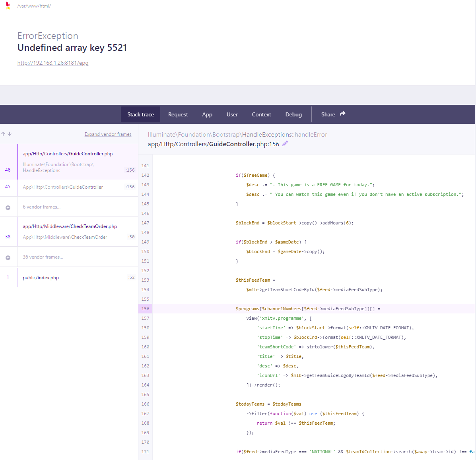Open the 192.168.1.26:8181/epg URL link
This screenshot has width=476, height=460.
pos(53,63)
